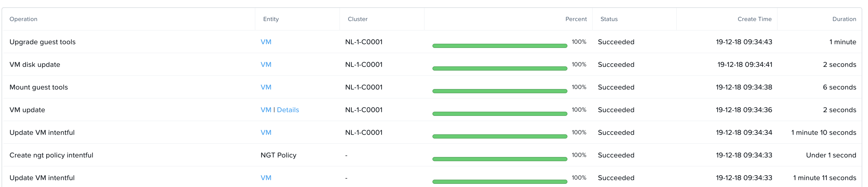The width and height of the screenshot is (868, 187).
Task: Sort by Status column header
Action: (x=609, y=19)
